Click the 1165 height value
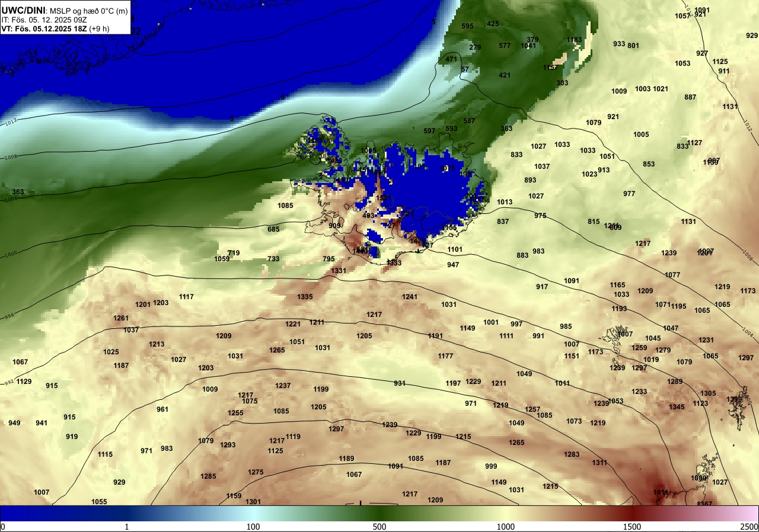This screenshot has height=532, width=759. [617, 285]
